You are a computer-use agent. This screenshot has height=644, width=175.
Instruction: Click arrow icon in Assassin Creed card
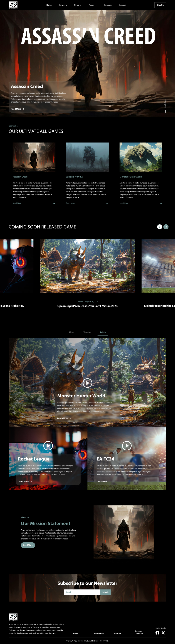click(x=54, y=203)
